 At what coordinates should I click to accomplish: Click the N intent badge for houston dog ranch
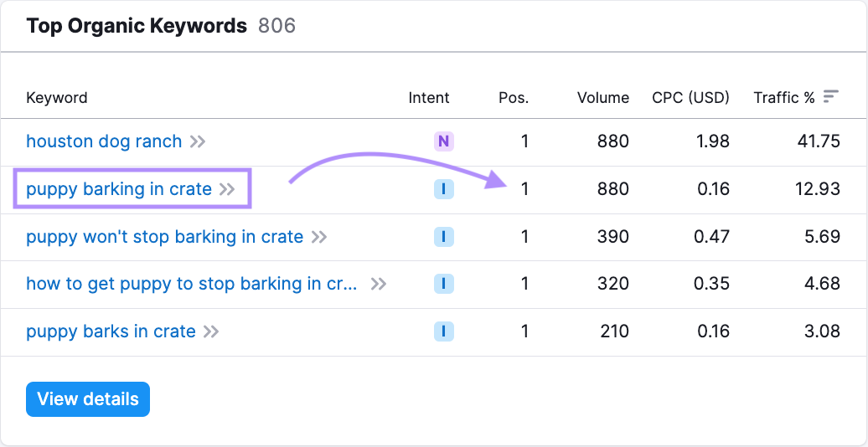(443, 141)
